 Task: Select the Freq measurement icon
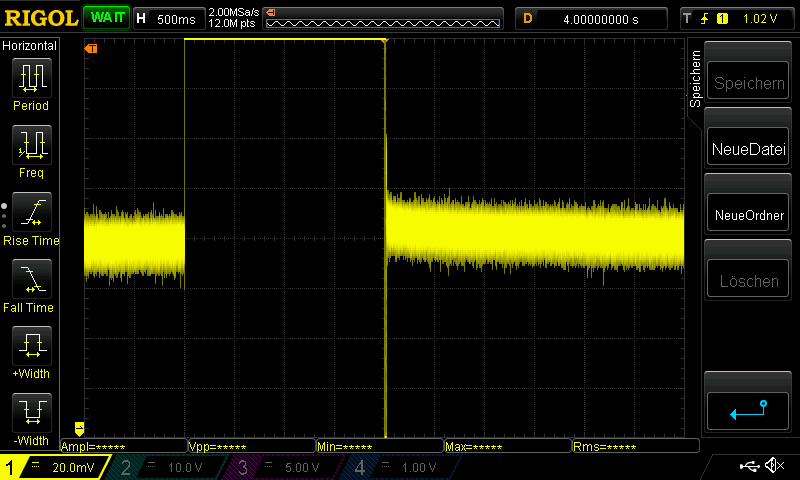pos(30,146)
